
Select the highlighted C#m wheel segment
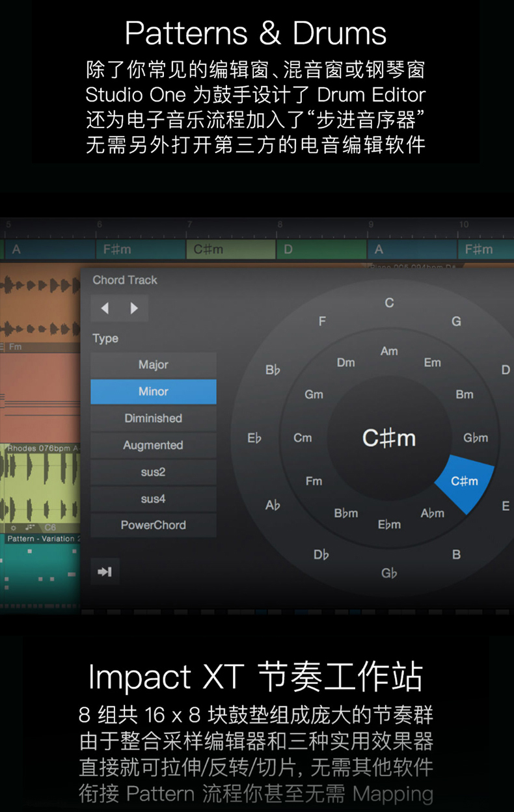click(x=465, y=483)
